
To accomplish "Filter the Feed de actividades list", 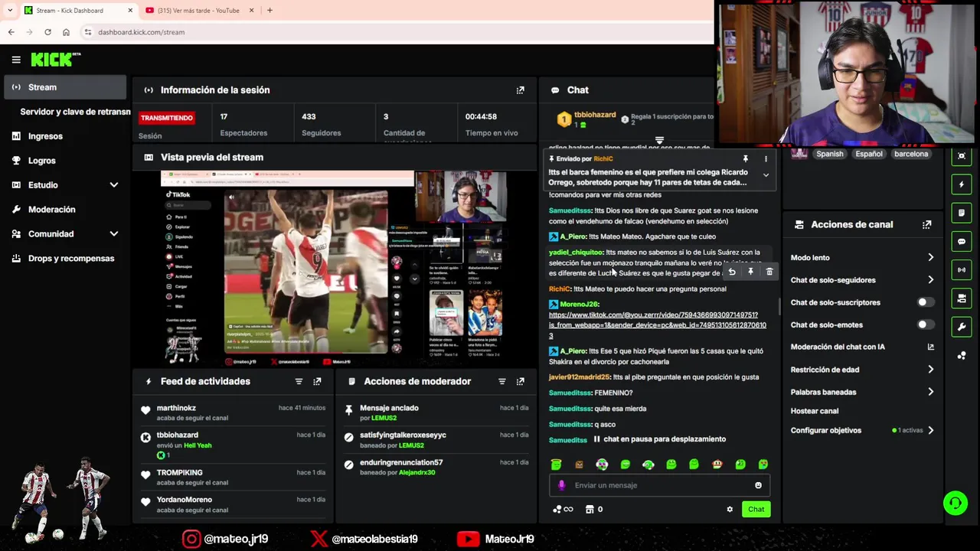I will point(299,381).
